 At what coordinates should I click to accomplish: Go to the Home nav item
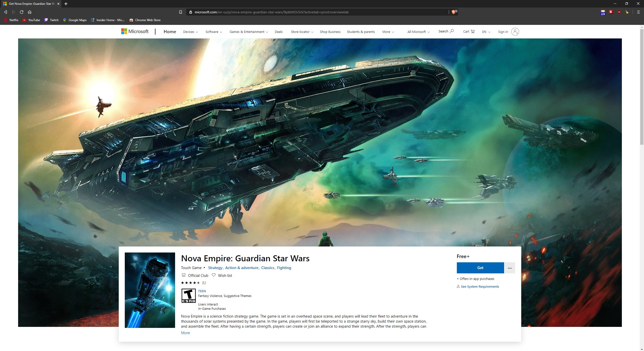(170, 32)
